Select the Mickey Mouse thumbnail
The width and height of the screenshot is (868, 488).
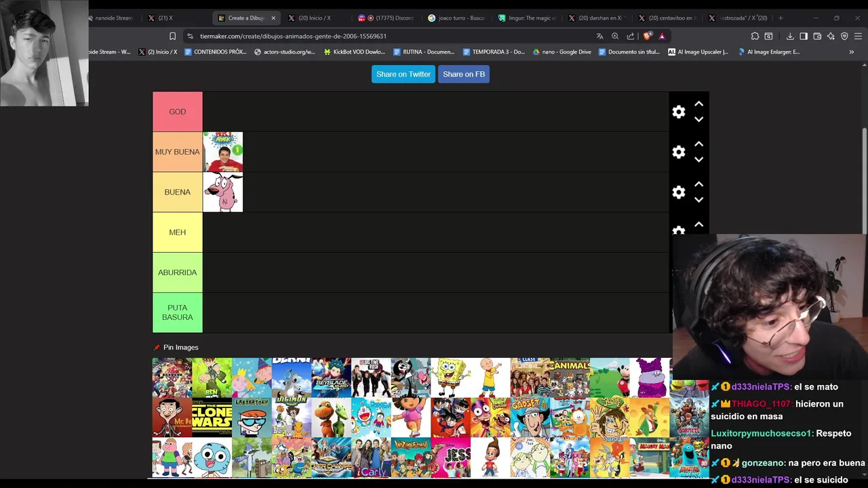coord(610,378)
